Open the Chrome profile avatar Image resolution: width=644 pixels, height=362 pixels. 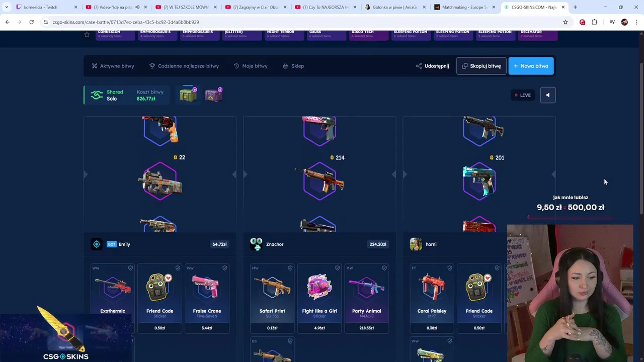click(624, 22)
